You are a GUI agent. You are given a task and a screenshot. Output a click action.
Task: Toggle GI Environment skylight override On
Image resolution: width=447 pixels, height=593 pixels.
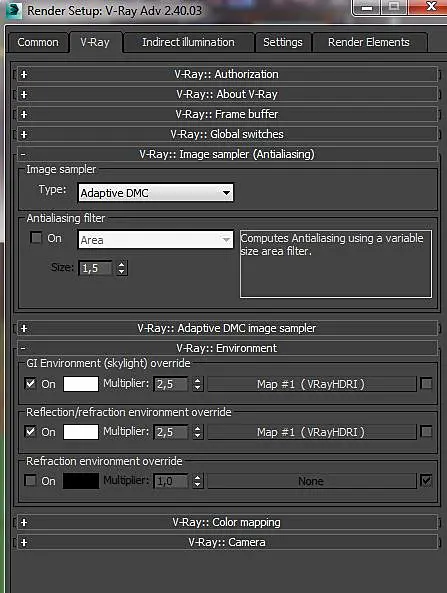click(30, 384)
